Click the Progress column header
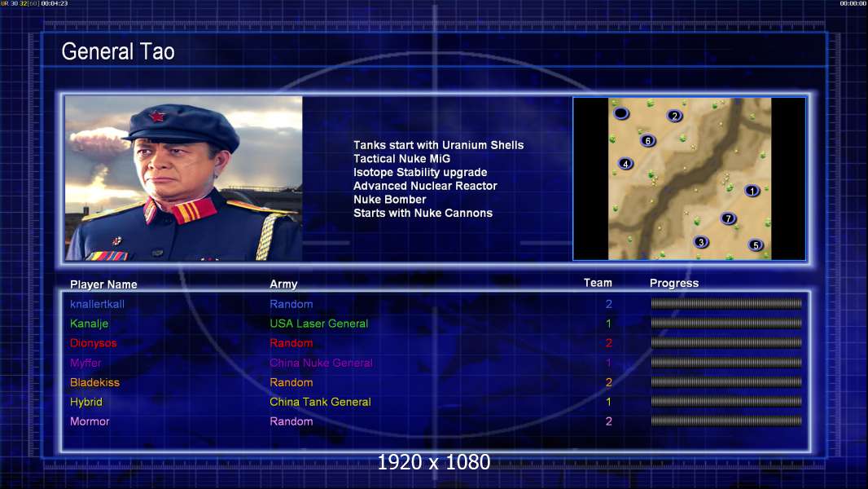 [x=674, y=284]
